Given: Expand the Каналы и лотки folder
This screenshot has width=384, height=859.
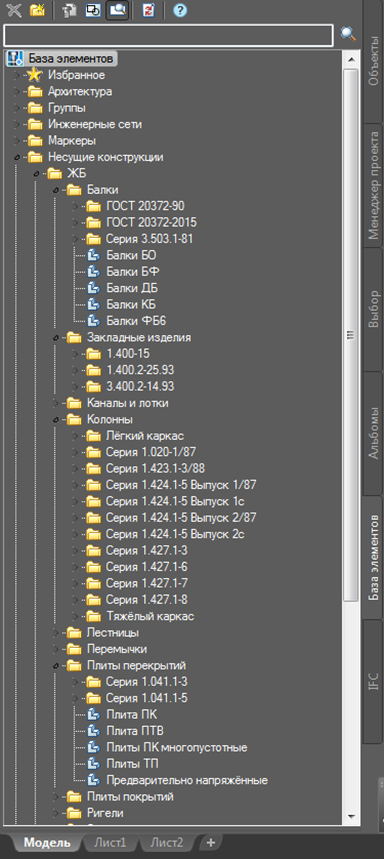Looking at the screenshot, I should click(x=56, y=403).
